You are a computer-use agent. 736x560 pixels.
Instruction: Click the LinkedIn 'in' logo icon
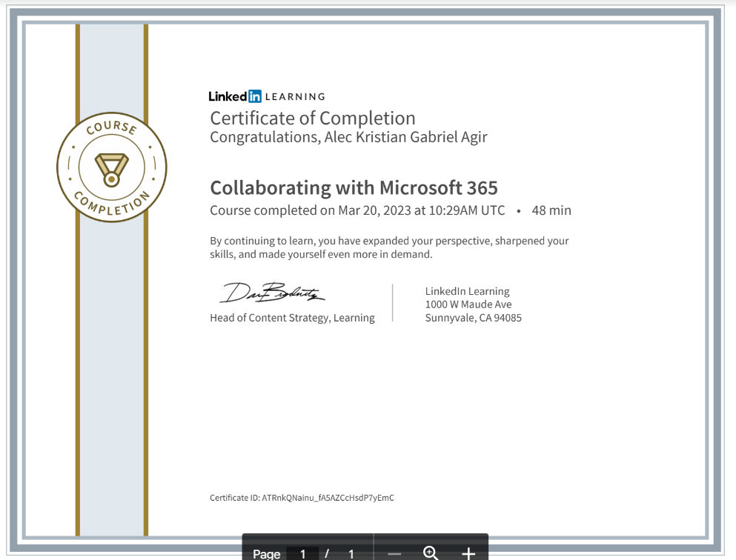pos(256,96)
